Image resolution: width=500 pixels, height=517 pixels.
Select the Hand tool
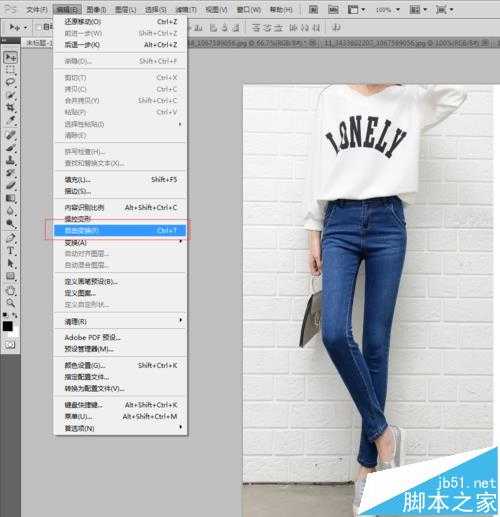pyautogui.click(x=10, y=291)
